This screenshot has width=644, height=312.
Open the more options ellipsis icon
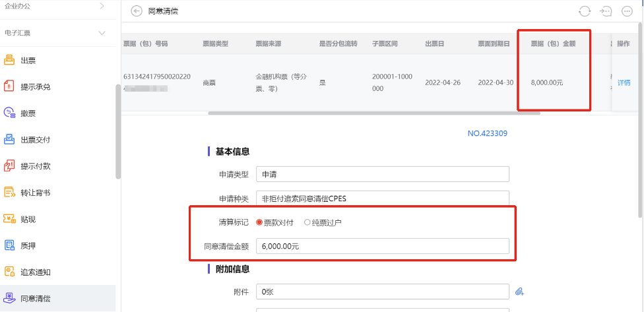click(x=627, y=11)
